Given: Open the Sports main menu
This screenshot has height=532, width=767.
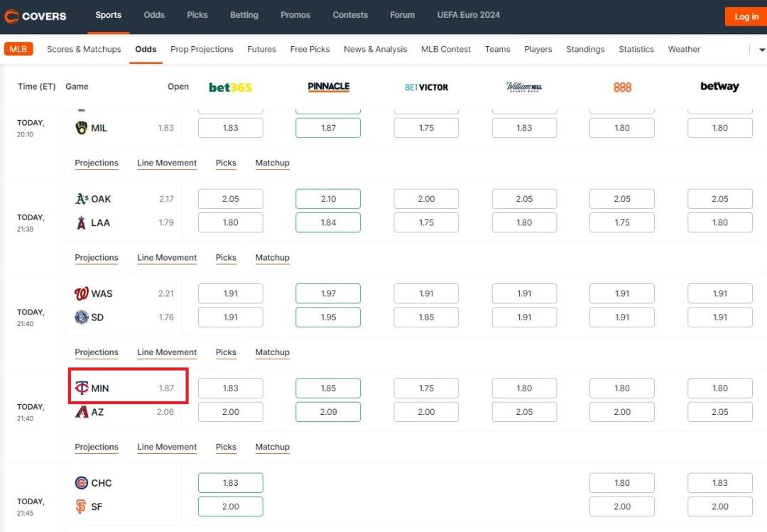Looking at the screenshot, I should [108, 15].
